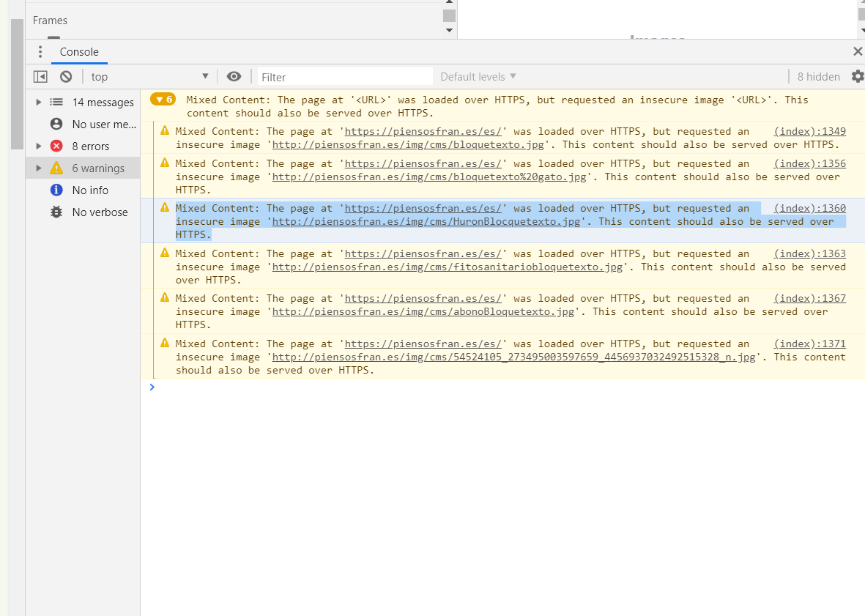Open source link (index):1371
This screenshot has width=865, height=616.
click(809, 344)
